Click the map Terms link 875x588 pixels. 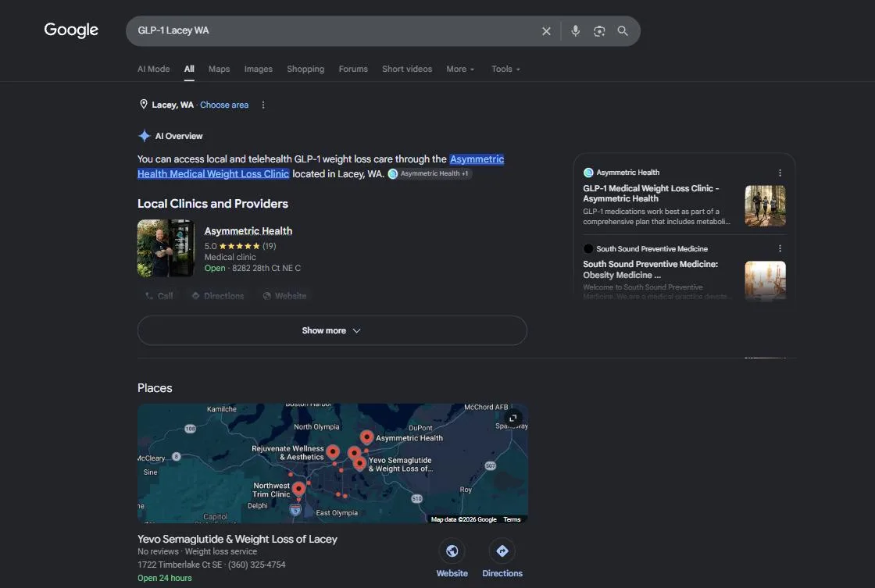(512, 519)
